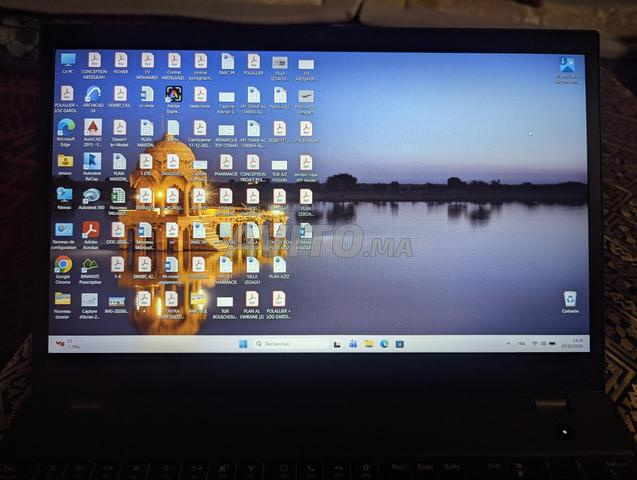
Task: Open Microsoft Edge from taskbar
Action: pyautogui.click(x=384, y=344)
